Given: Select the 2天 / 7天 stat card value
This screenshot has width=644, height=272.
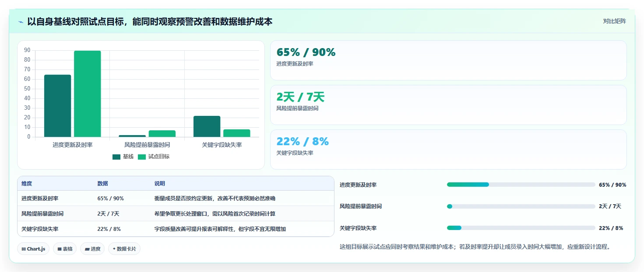Looking at the screenshot, I should pyautogui.click(x=300, y=97).
